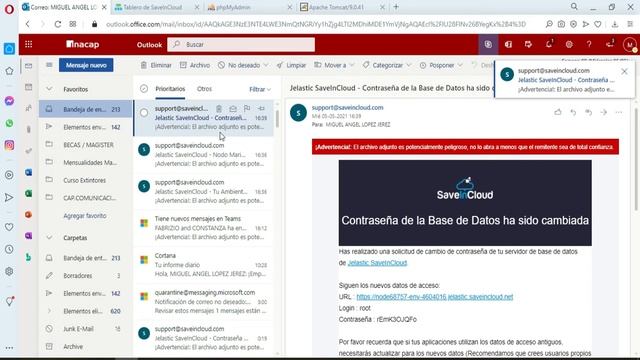Open the notifications bell in header
Screen dimensions: 640x360
[549, 44]
